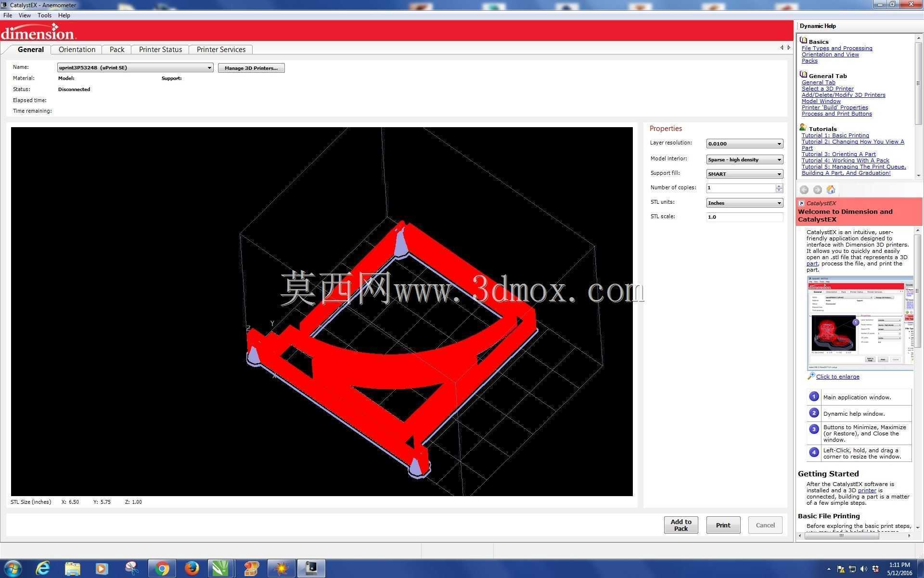The width and height of the screenshot is (924, 578).
Task: Switch to the Pack tab
Action: (117, 50)
